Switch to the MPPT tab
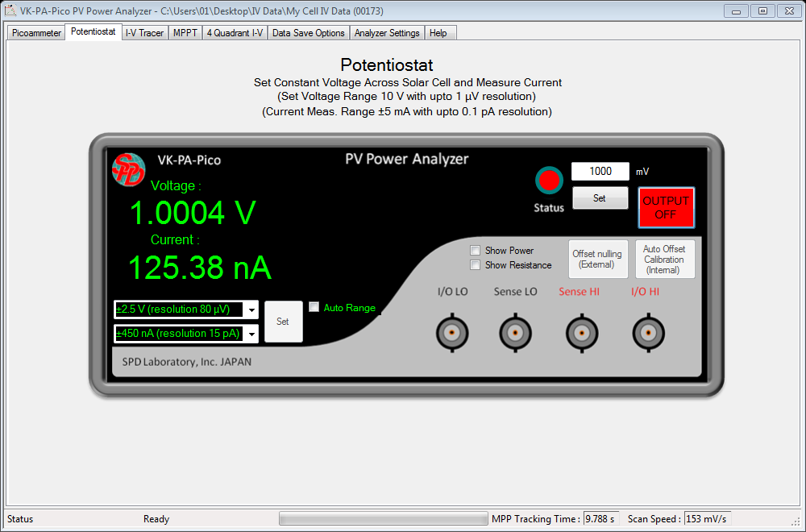 185,33
